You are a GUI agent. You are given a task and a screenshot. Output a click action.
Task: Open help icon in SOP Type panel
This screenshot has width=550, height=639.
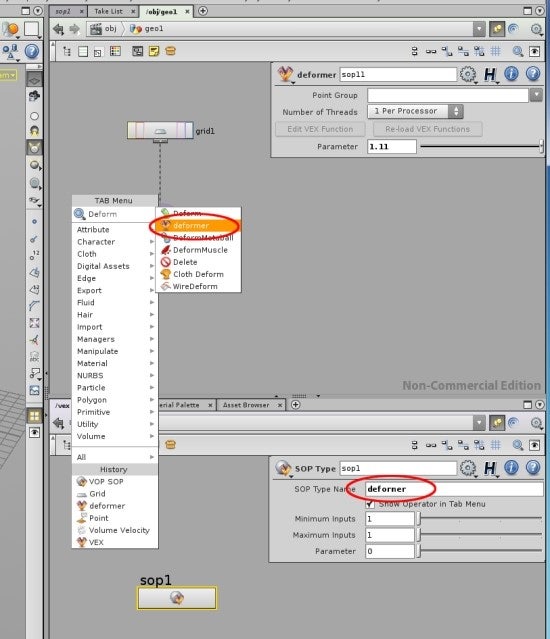pos(533,468)
